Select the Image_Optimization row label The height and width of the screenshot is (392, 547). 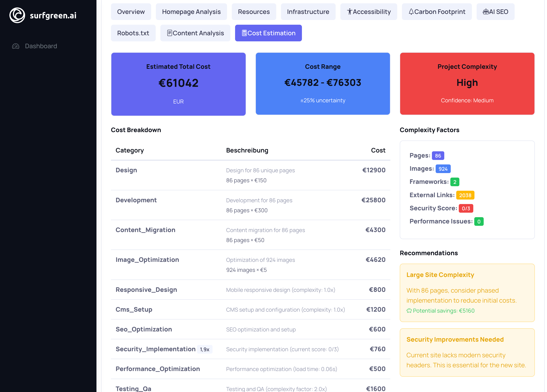[x=147, y=260]
